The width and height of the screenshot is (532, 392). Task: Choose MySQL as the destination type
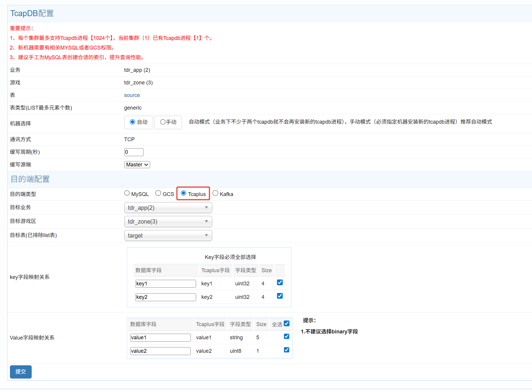point(127,193)
